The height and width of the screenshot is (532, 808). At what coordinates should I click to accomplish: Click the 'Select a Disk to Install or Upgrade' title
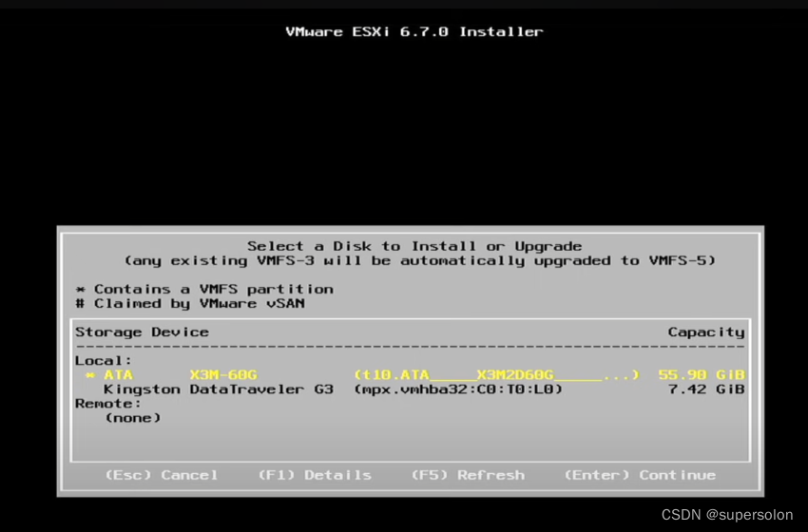coord(414,246)
